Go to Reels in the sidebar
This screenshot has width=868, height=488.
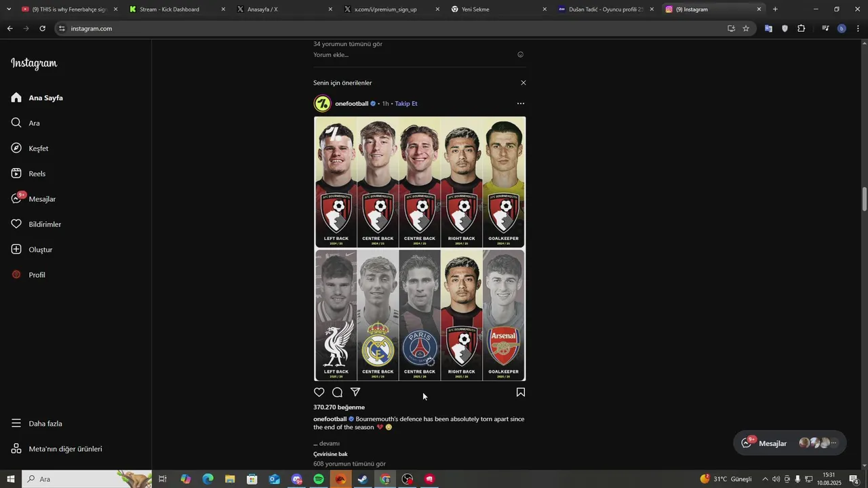coord(28,174)
